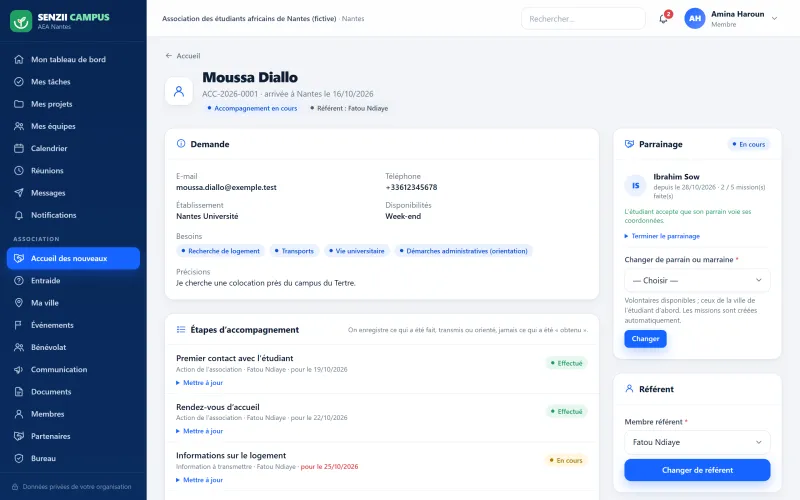Click email moussa.diallo@exemple.test
This screenshot has width=800, height=500.
[226, 187]
